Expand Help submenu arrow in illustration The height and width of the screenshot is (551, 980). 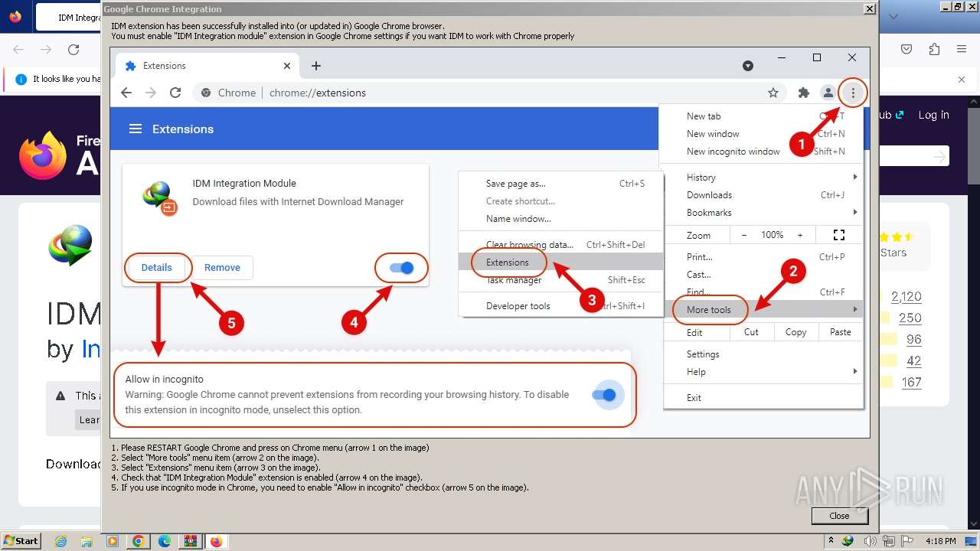[x=854, y=371]
